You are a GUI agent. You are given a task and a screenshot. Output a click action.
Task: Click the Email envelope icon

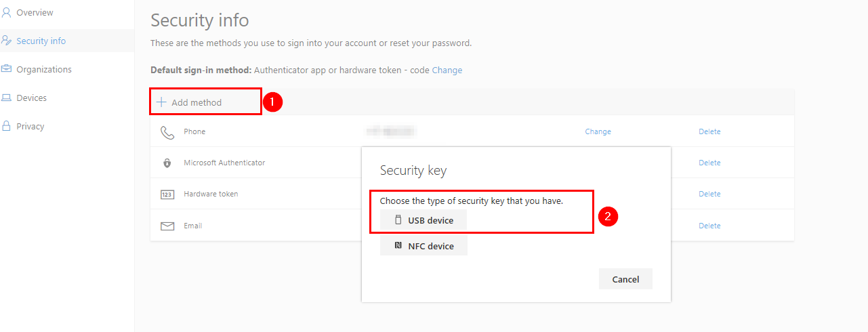pyautogui.click(x=167, y=226)
